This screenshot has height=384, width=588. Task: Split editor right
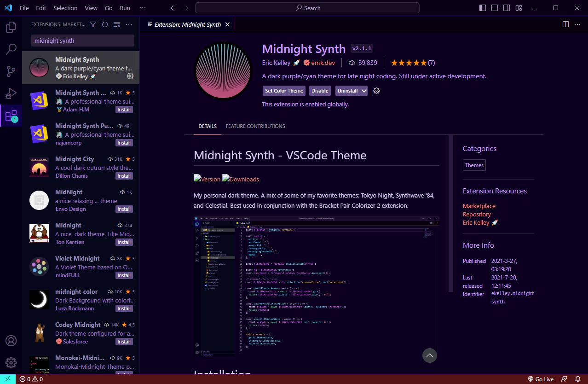coord(566,24)
